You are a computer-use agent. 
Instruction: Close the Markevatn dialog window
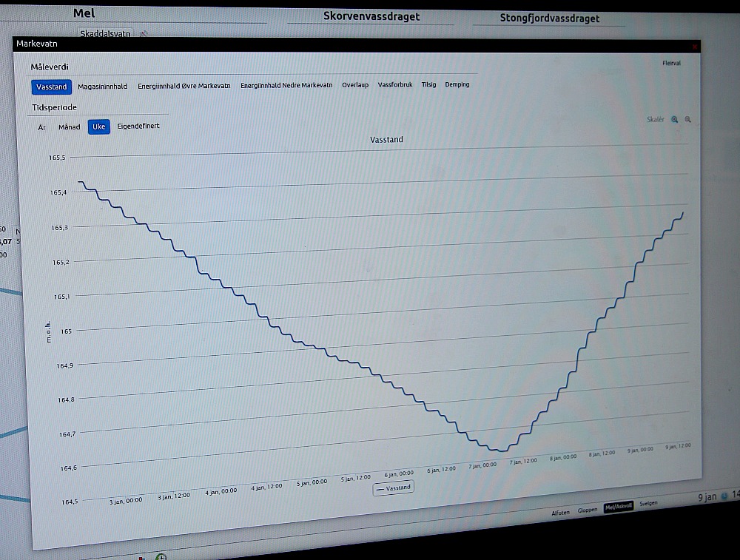(695, 46)
